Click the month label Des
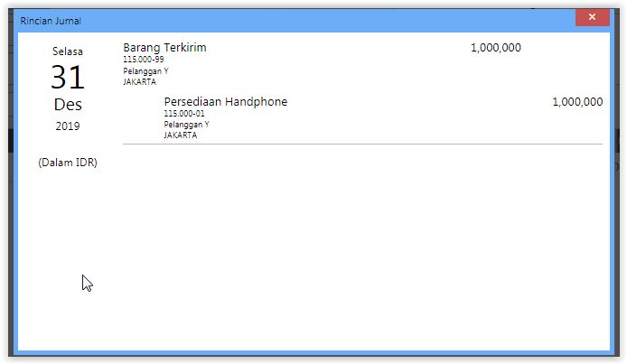Screen dimensions: 627x364 (68, 105)
